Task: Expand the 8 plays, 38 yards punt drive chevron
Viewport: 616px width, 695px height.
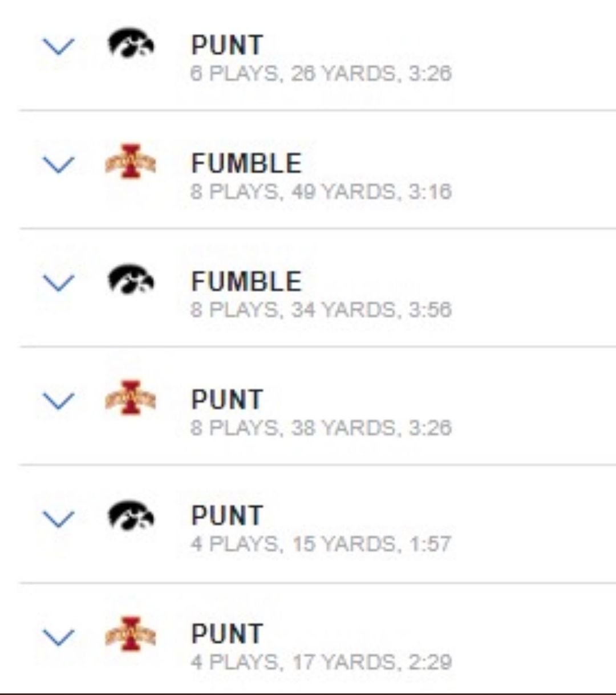Action: point(59,401)
